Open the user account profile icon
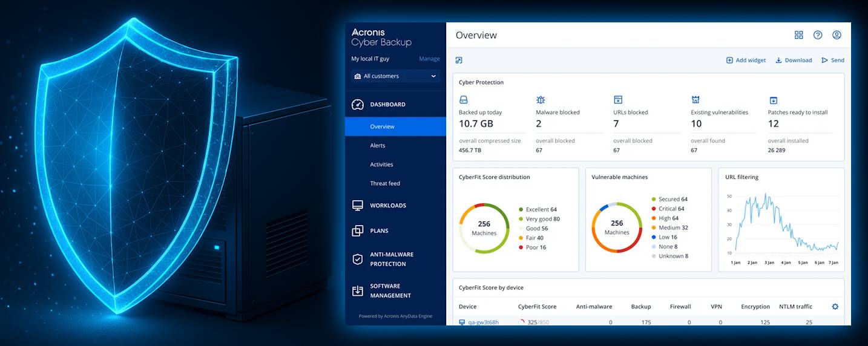868x346 pixels. click(x=837, y=35)
